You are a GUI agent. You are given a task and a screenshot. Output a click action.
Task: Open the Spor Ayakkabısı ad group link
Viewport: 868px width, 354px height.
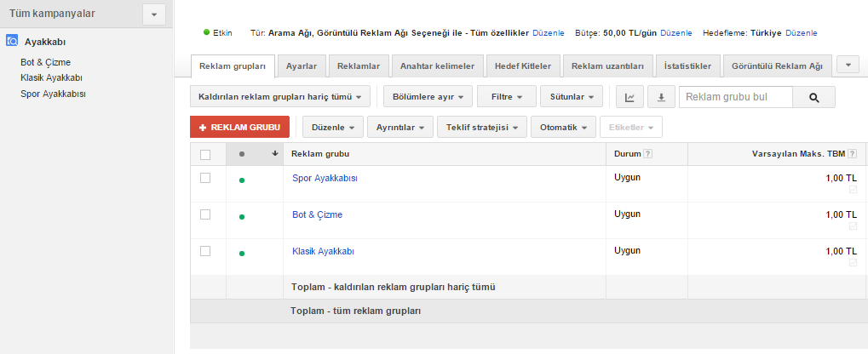coord(325,179)
